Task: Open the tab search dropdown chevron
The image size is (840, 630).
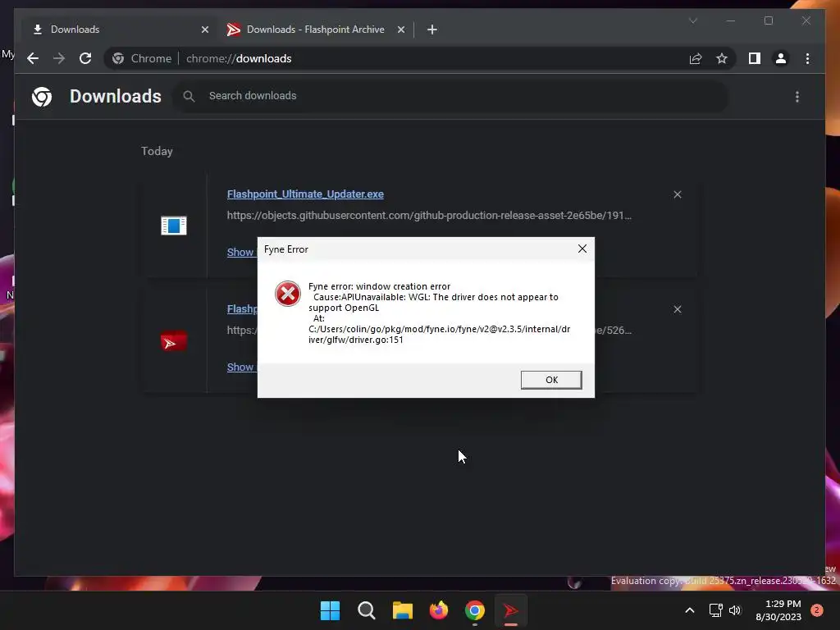Action: (x=693, y=21)
